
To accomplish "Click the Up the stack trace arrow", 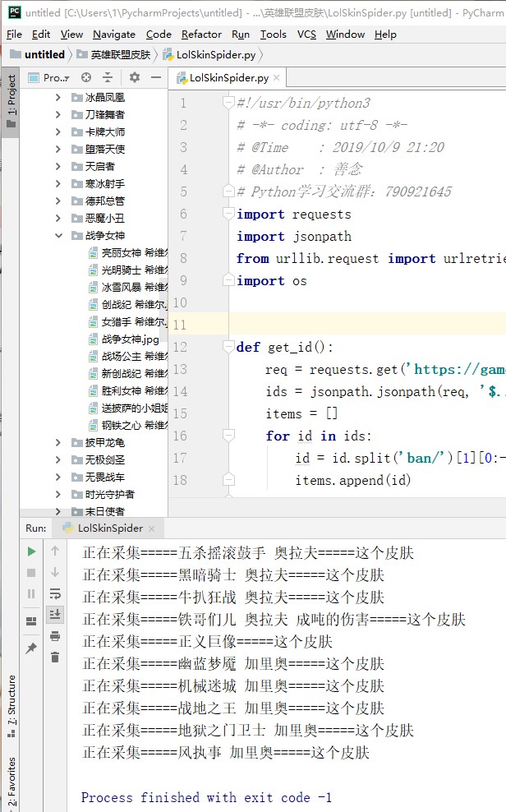I will tap(55, 551).
